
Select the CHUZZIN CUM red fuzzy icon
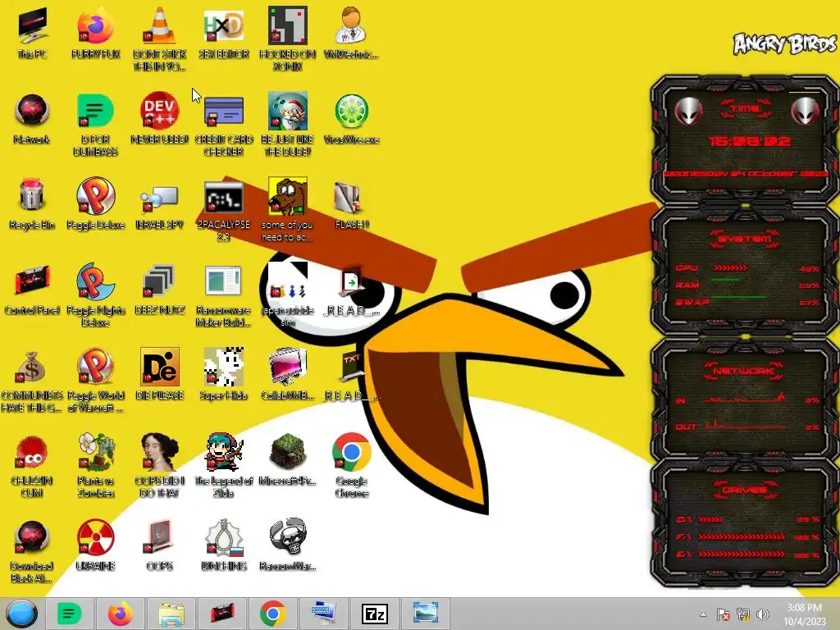(x=32, y=466)
